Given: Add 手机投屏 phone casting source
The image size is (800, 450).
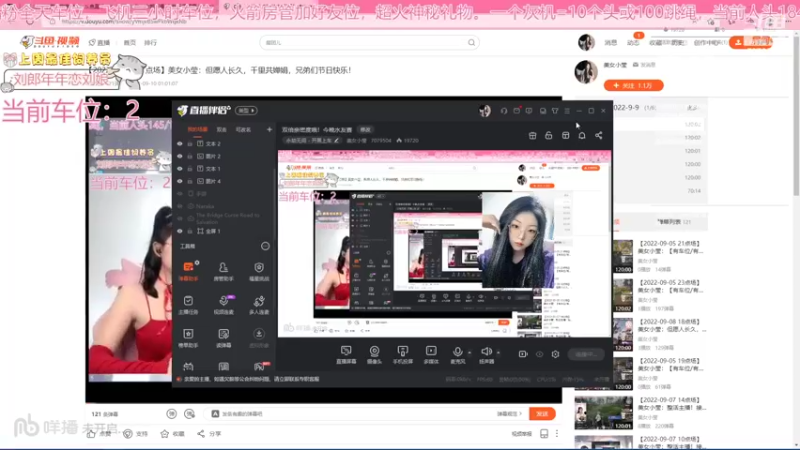Looking at the screenshot, I should (x=403, y=355).
